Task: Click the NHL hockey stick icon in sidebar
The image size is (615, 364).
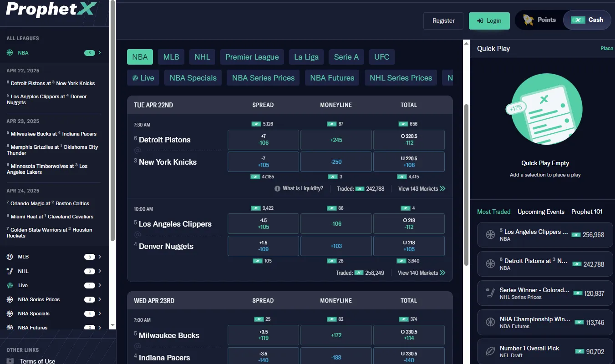Action: click(10, 271)
